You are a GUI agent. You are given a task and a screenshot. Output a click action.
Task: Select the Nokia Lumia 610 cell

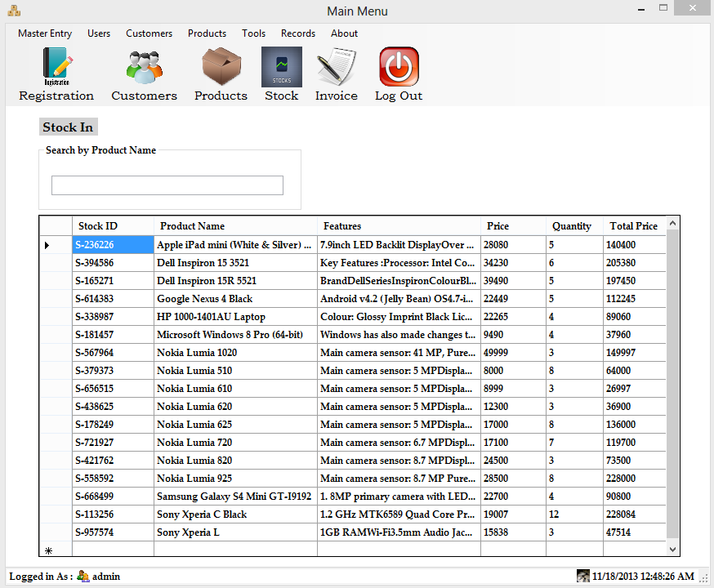click(235, 389)
